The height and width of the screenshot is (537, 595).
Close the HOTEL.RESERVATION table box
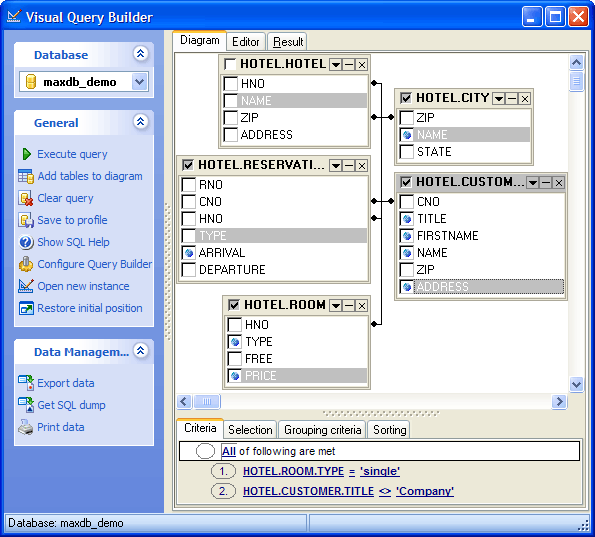click(362, 165)
